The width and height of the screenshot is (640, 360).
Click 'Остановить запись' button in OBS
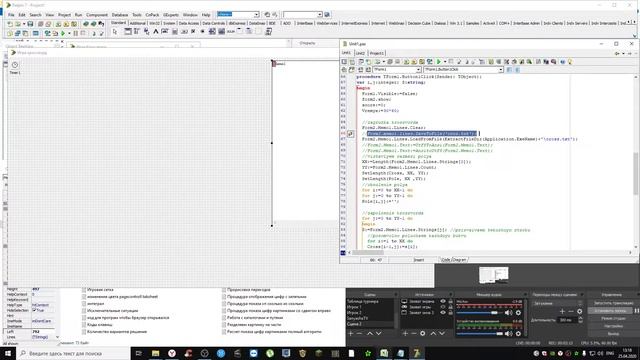610,311
